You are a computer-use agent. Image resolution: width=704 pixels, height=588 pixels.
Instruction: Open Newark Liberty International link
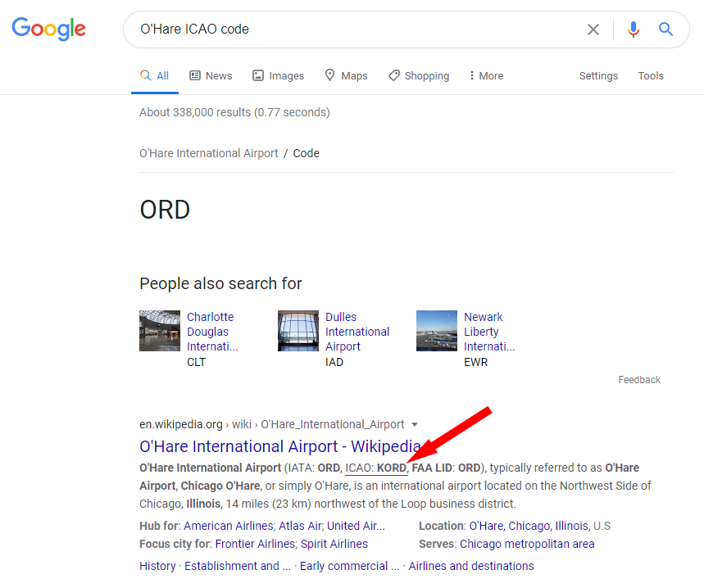pyautogui.click(x=489, y=332)
